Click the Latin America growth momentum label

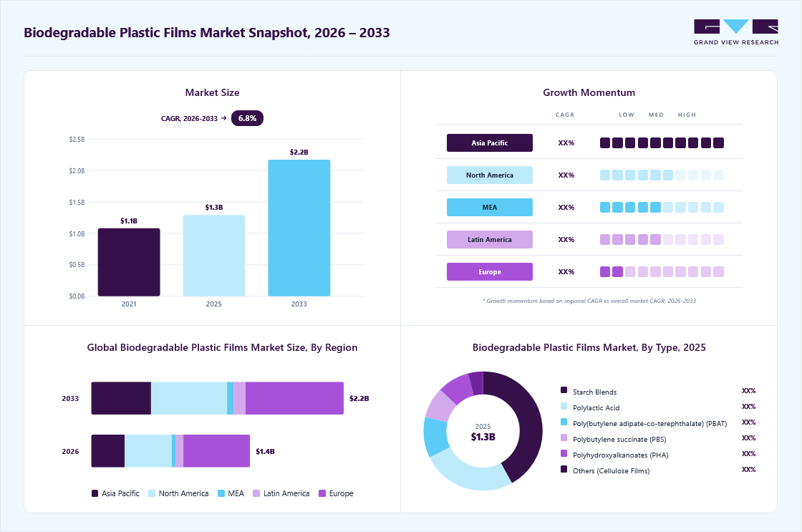tap(490, 239)
